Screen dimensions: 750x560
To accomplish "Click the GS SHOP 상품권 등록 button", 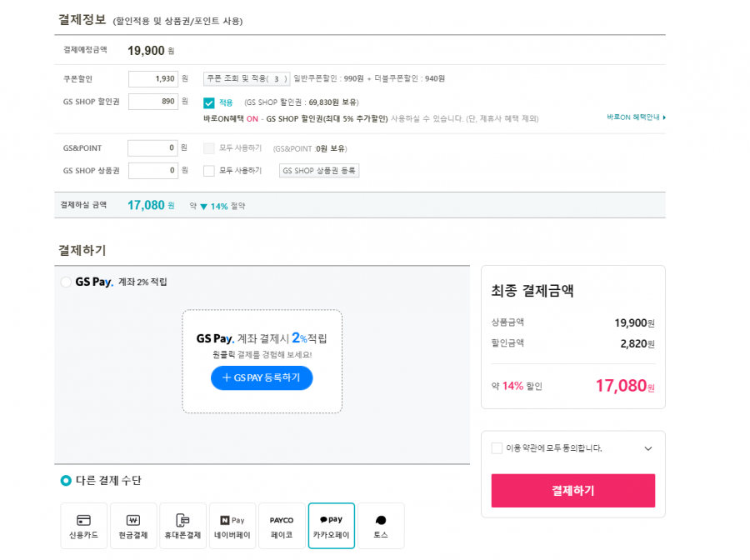I will [319, 171].
